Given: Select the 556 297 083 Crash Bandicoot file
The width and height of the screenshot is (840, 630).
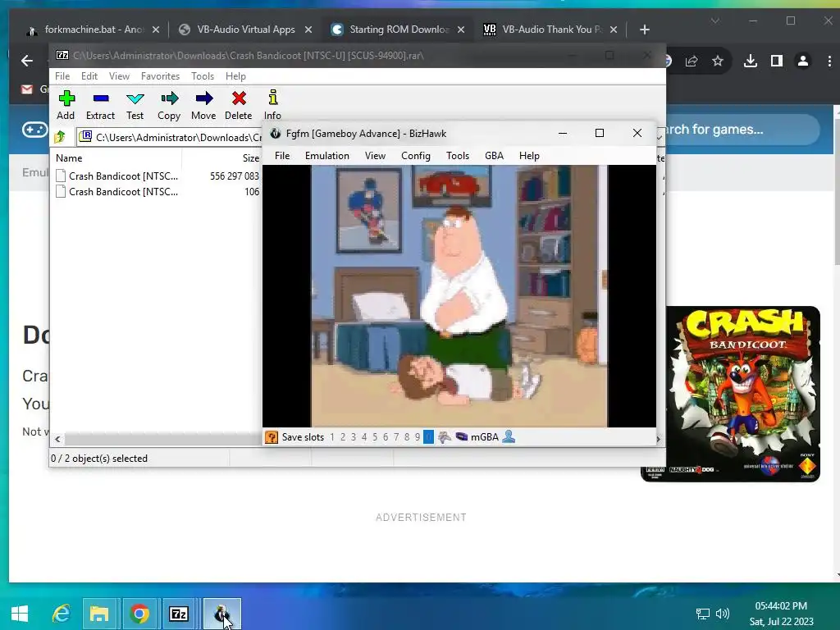Looking at the screenshot, I should click(x=157, y=176).
